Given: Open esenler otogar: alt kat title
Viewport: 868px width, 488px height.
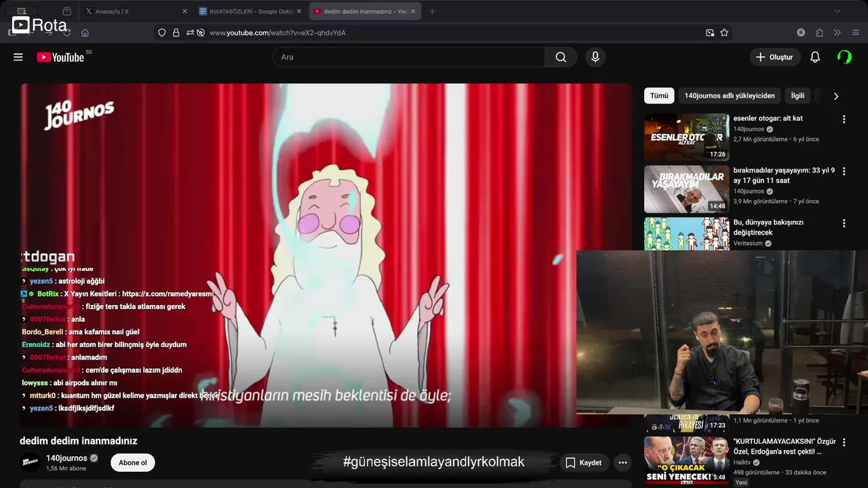Looking at the screenshot, I should 768,118.
